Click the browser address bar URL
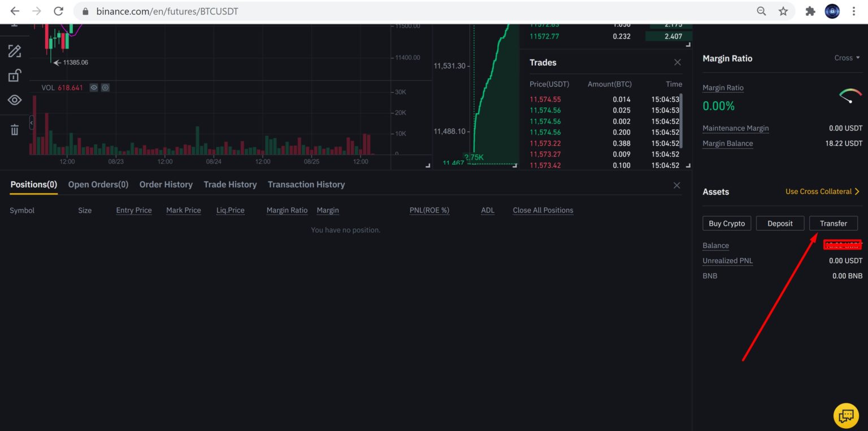Viewport: 868px width, 431px height. pyautogui.click(x=167, y=11)
